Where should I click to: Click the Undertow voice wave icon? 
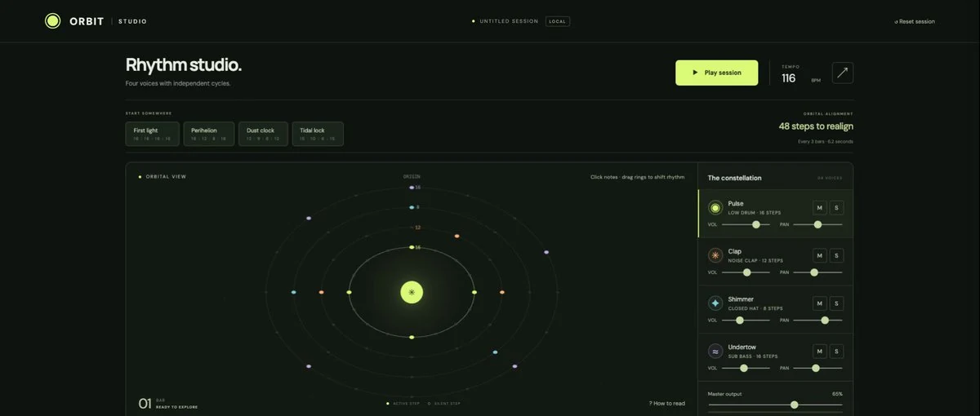pyautogui.click(x=715, y=351)
